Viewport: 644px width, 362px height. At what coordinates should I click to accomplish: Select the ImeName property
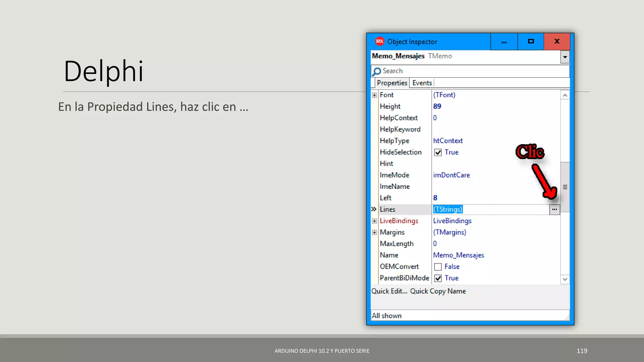click(395, 187)
